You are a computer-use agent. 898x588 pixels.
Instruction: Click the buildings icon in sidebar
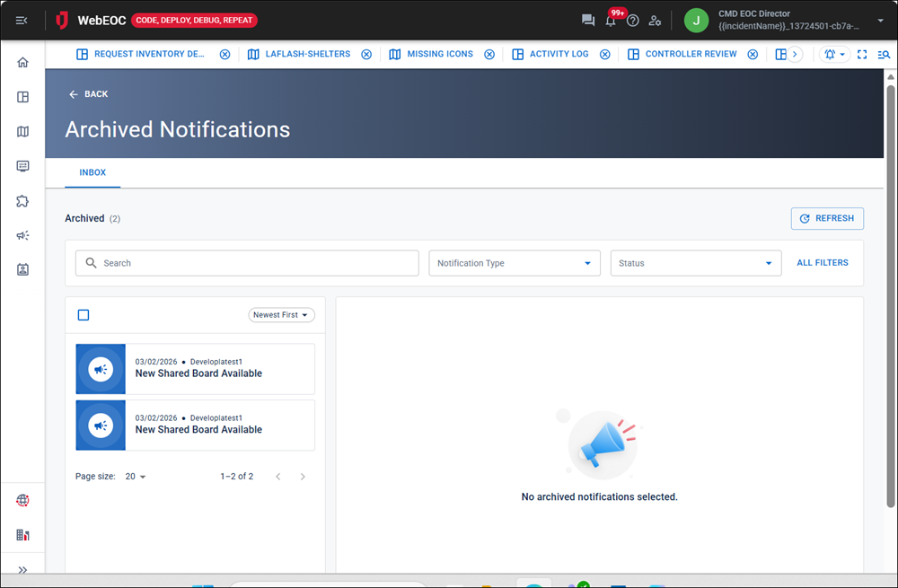click(x=22, y=535)
